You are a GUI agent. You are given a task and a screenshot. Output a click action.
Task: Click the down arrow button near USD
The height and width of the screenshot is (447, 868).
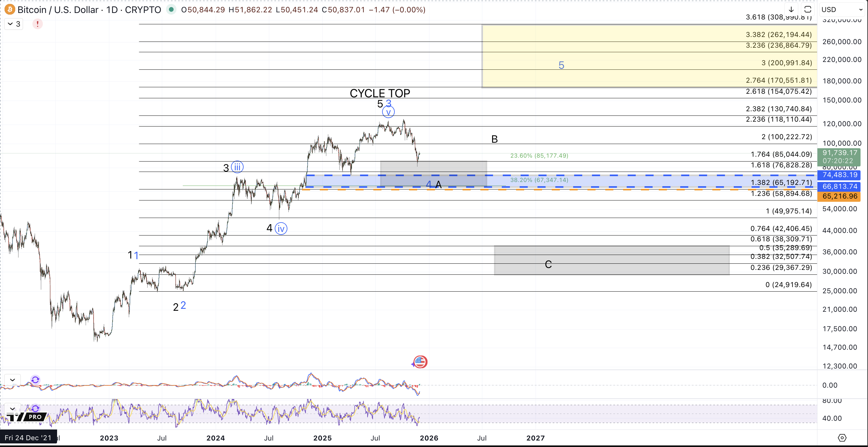pyautogui.click(x=791, y=9)
